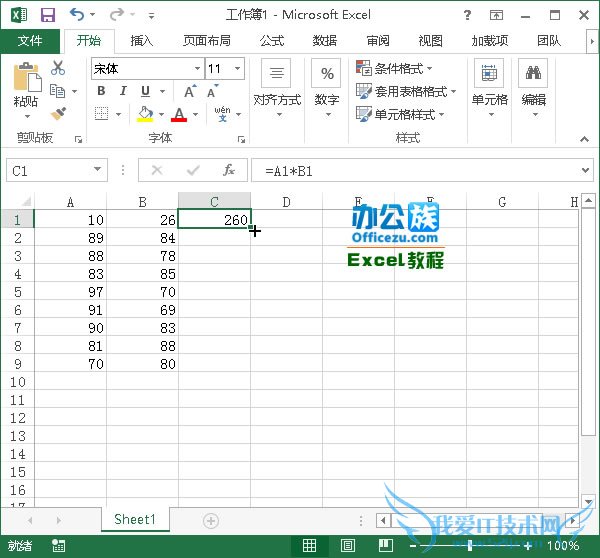Click the Insert Function fx icon

tap(229, 171)
